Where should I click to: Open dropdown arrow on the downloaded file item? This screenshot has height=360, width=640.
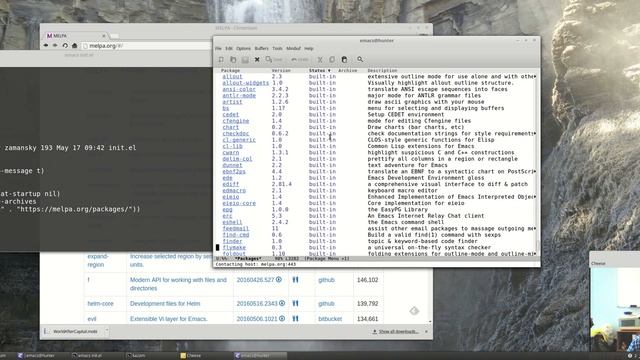point(107,331)
